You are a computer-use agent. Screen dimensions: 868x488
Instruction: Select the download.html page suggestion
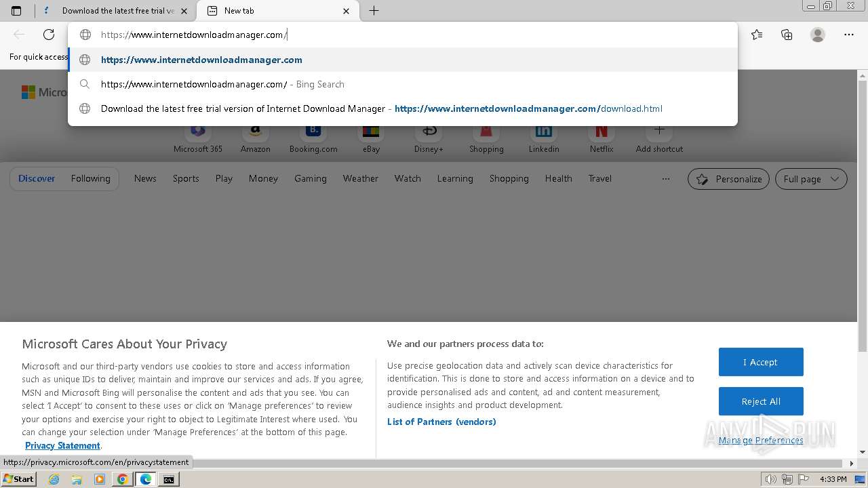coord(402,108)
